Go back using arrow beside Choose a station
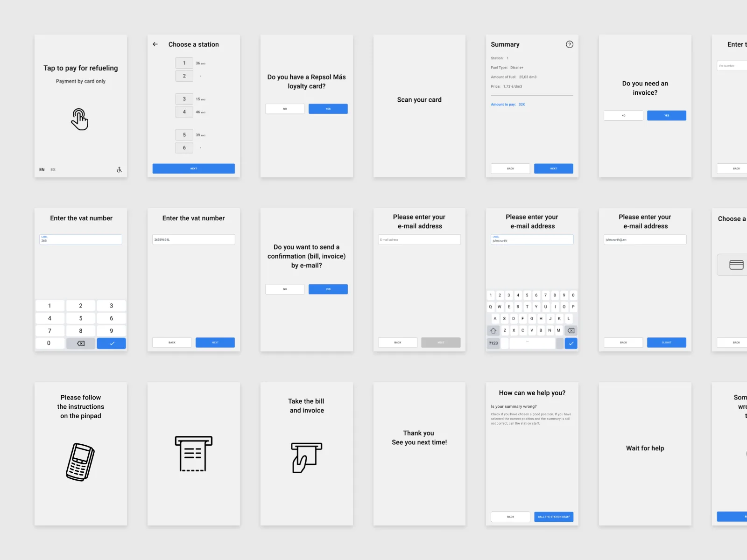Viewport: 747px width, 560px height. point(155,44)
